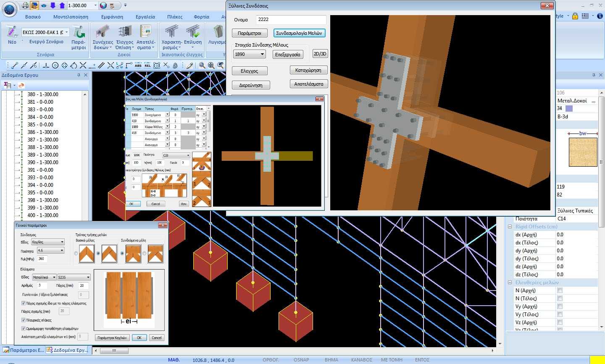Click the ABS coordinates toolbar icon

click(138, 65)
